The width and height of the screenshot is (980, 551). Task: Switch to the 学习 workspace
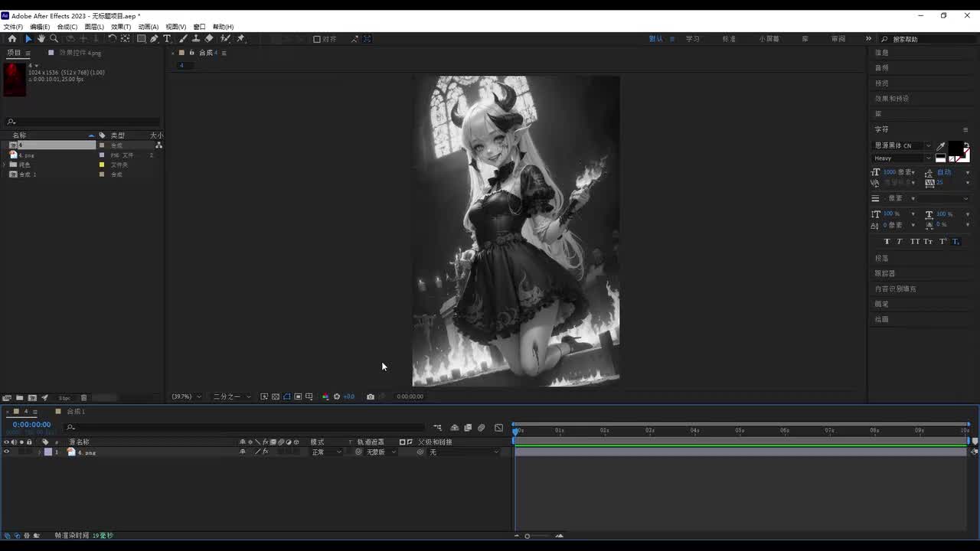[693, 39]
